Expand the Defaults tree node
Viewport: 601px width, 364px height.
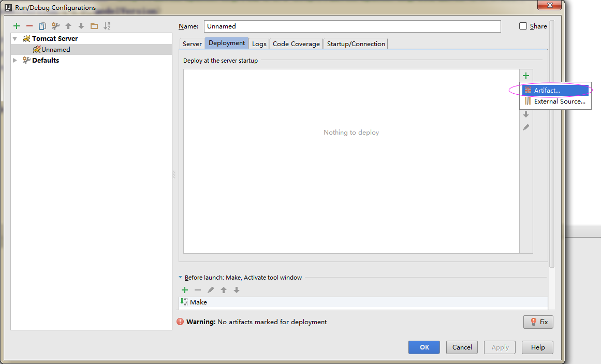(x=15, y=60)
